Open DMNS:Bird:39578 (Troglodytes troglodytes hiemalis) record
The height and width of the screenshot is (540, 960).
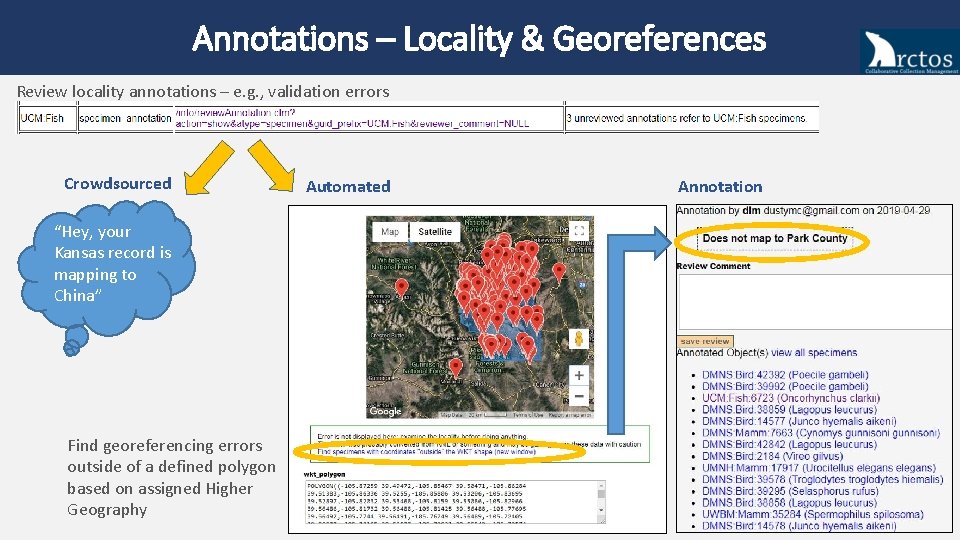[822, 479]
